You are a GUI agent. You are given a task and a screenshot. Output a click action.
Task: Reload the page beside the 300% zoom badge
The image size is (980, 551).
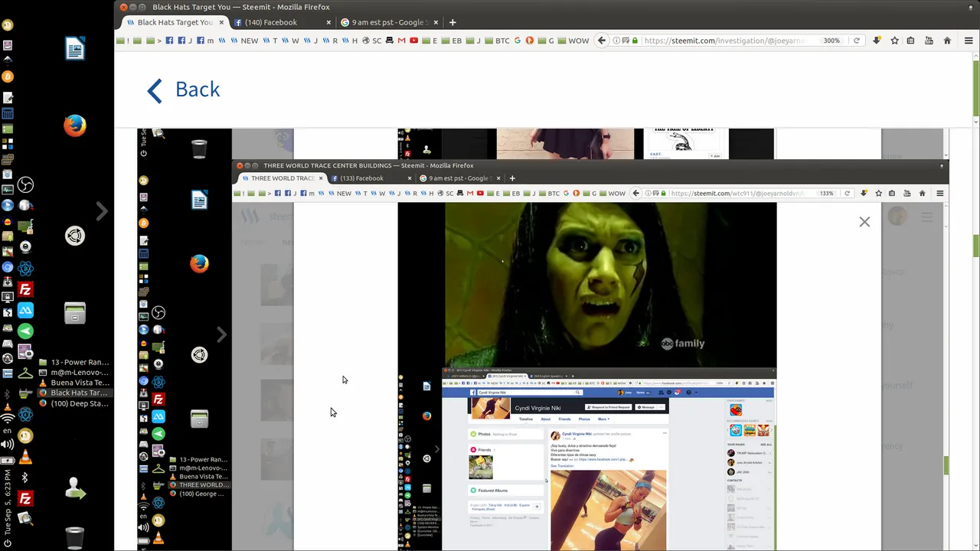click(x=857, y=41)
